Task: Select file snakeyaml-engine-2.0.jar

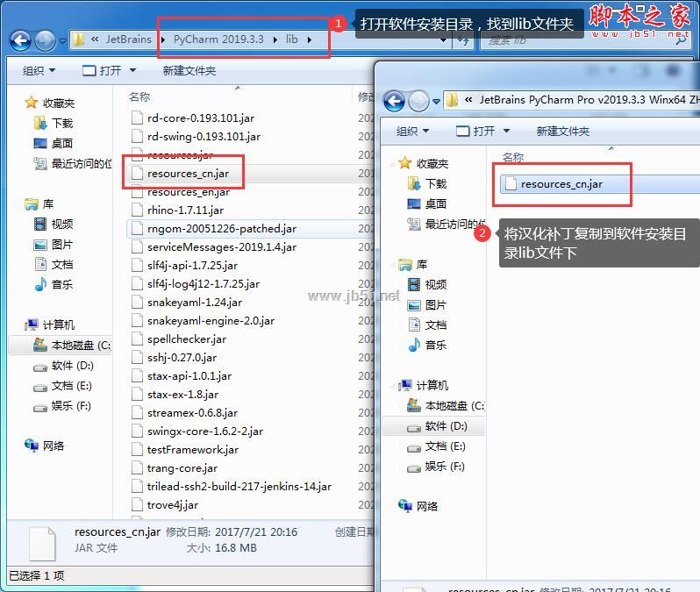Action: tap(204, 320)
